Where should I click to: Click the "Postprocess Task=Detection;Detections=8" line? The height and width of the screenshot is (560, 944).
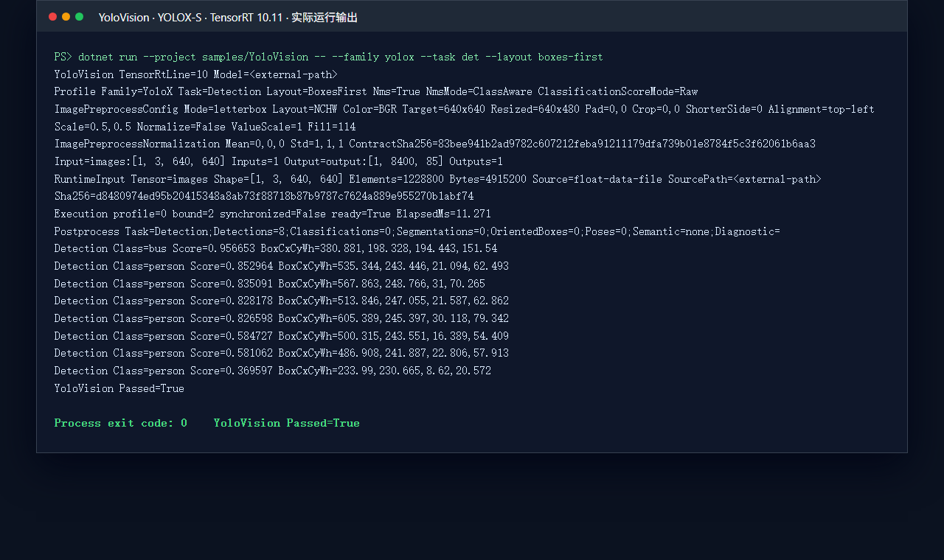coord(417,231)
